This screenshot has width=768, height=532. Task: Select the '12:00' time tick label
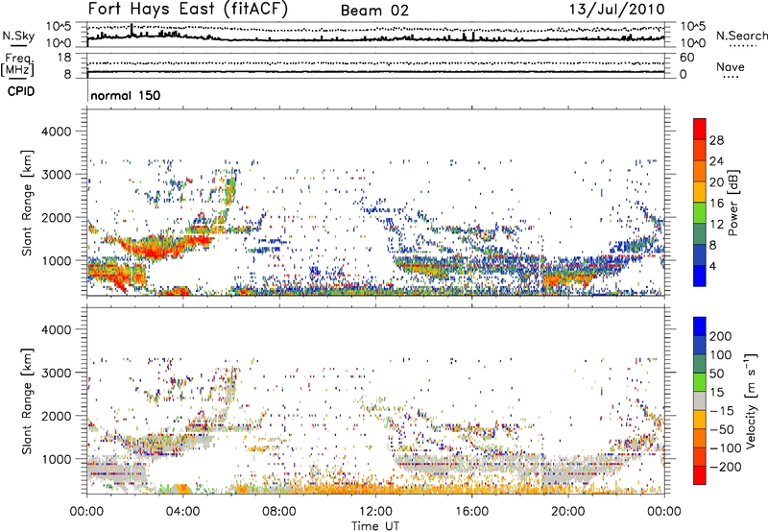(375, 512)
